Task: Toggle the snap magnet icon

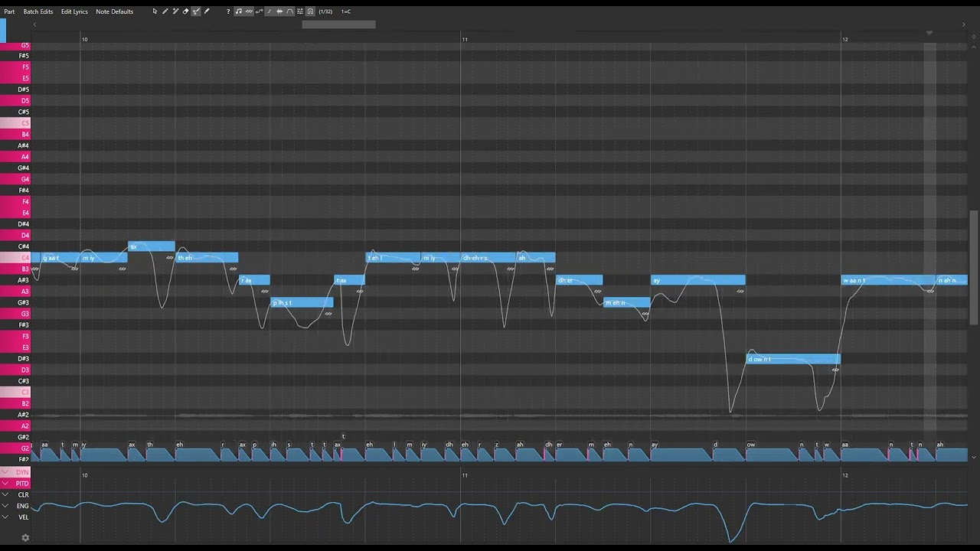Action: tap(310, 11)
